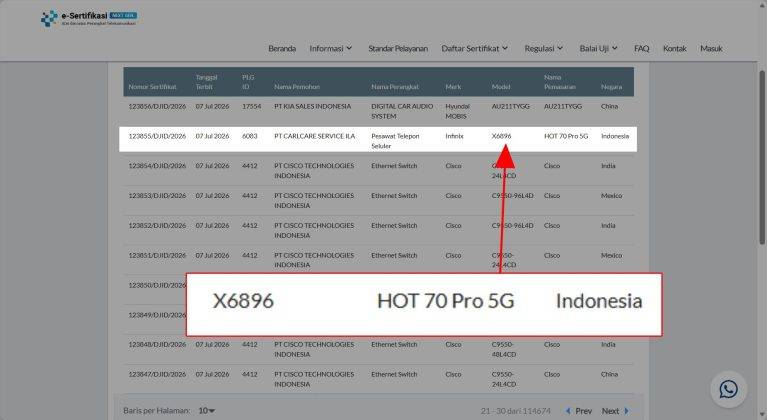Click the Model column header
This screenshot has height=420, width=767.
point(501,87)
